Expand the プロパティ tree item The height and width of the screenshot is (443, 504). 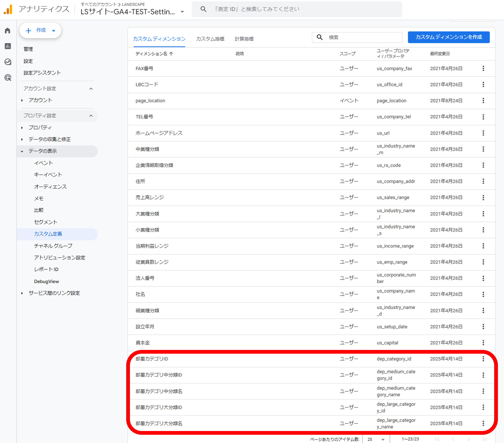coord(22,127)
